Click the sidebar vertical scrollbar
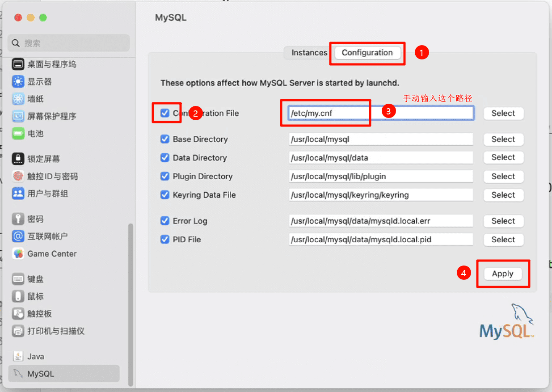552x392 pixels. pyautogui.click(x=131, y=304)
